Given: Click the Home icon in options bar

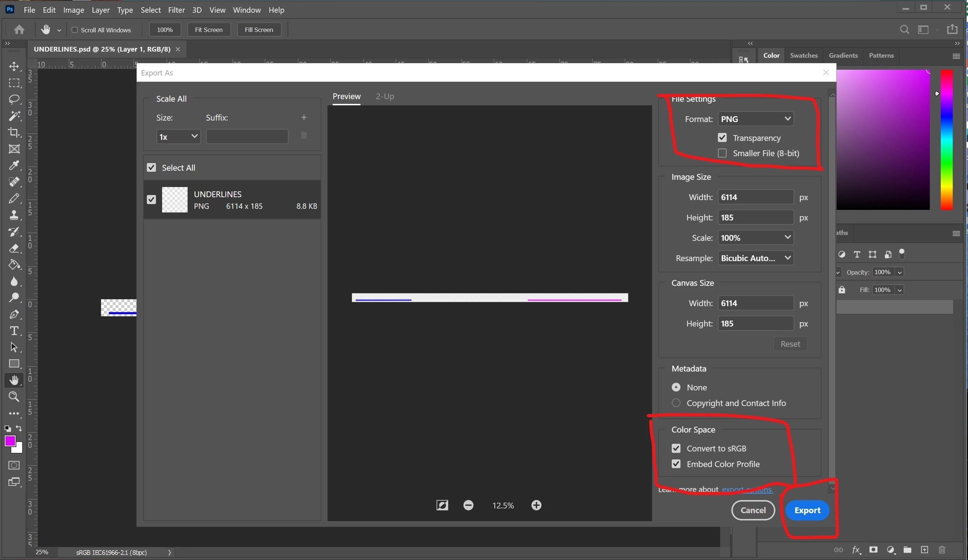Looking at the screenshot, I should click(19, 29).
